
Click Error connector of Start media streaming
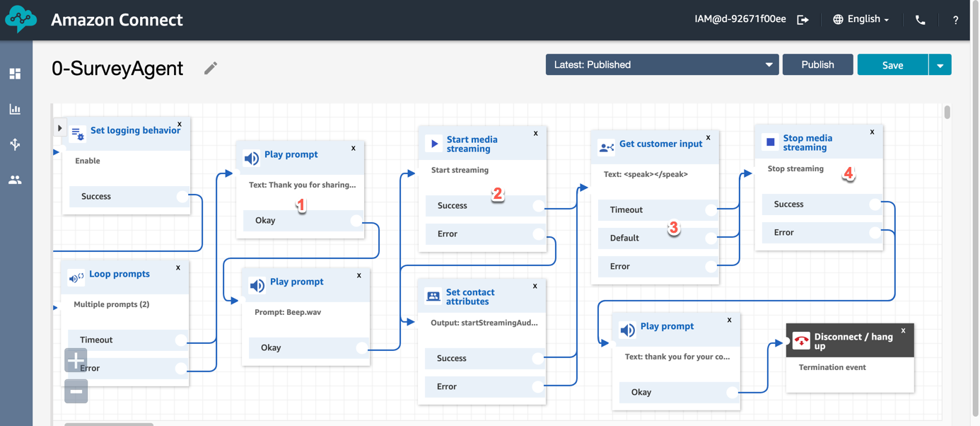(539, 234)
